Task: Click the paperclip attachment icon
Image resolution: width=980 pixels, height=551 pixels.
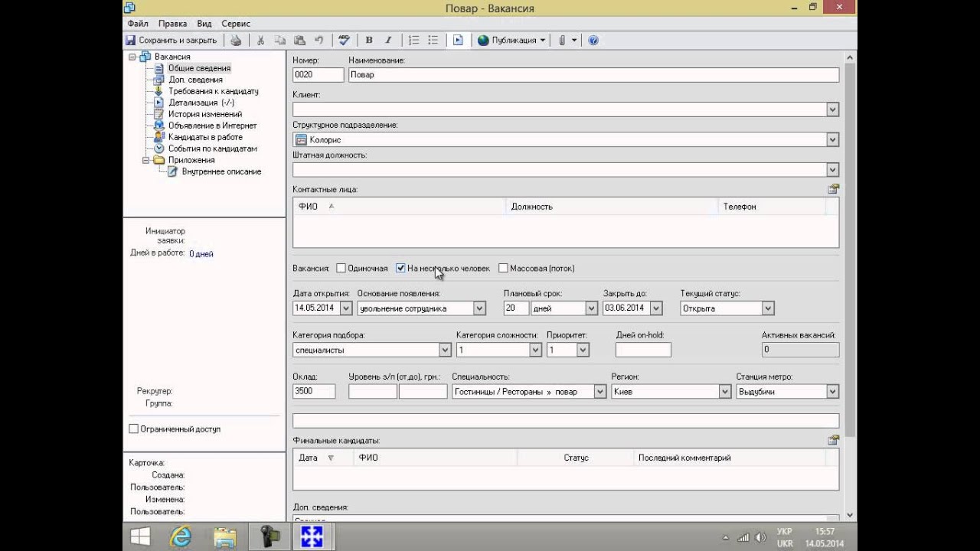Action: [562, 41]
